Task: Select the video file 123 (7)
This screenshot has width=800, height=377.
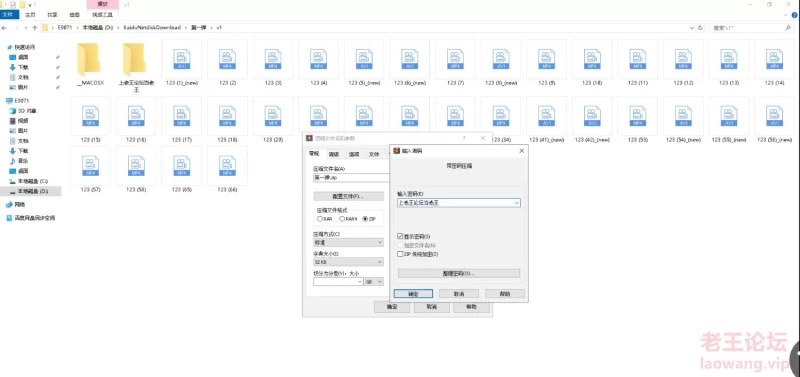Action: point(455,63)
